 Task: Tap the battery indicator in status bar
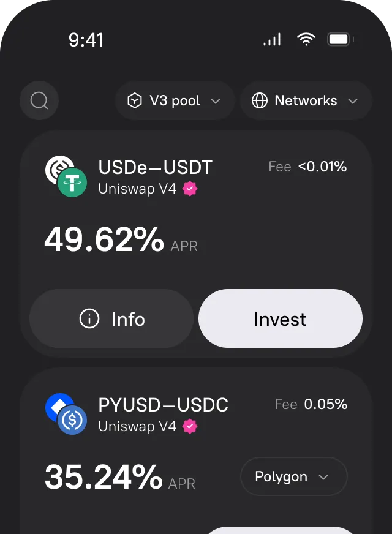click(340, 40)
